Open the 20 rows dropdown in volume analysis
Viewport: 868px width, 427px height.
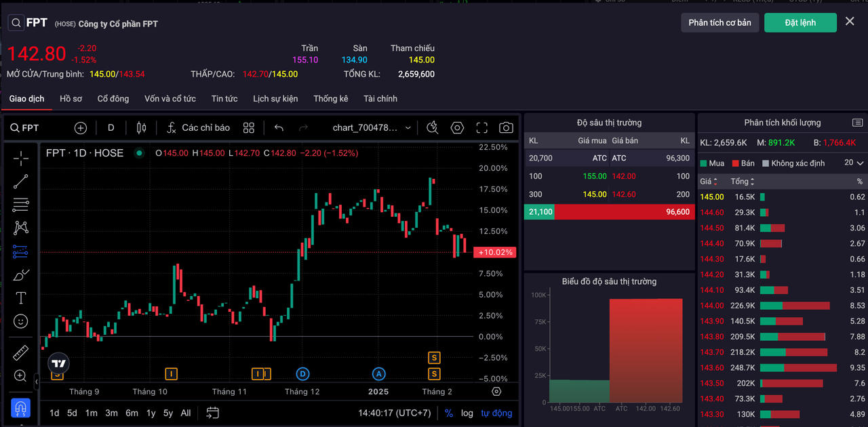coord(854,163)
